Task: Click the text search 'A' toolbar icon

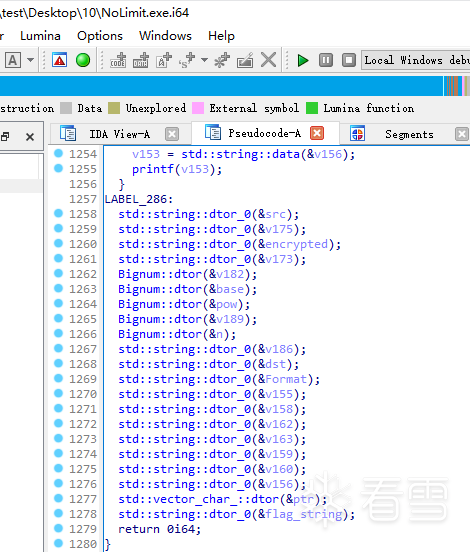Action: click(13, 60)
